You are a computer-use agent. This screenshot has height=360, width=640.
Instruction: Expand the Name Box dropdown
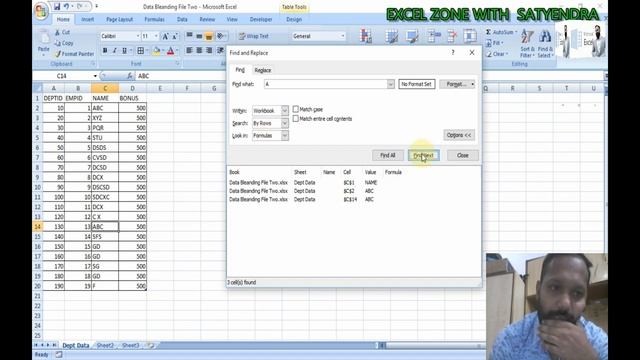95,76
